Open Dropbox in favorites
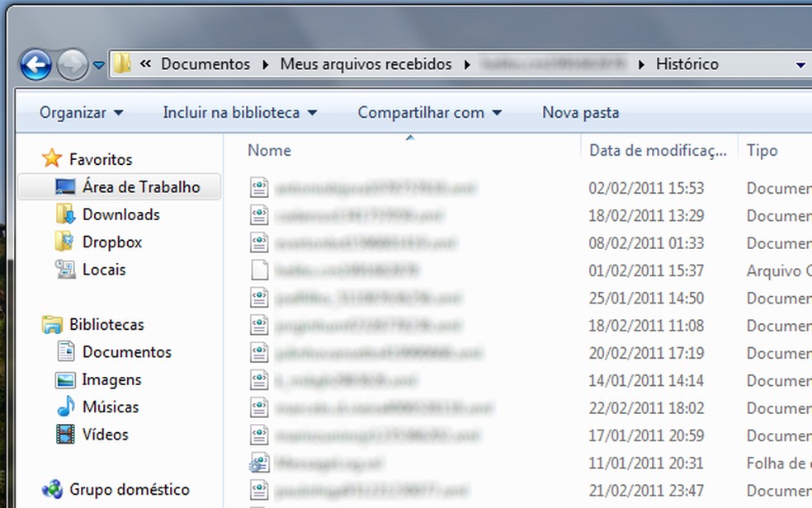This screenshot has height=508, width=812. (112, 242)
